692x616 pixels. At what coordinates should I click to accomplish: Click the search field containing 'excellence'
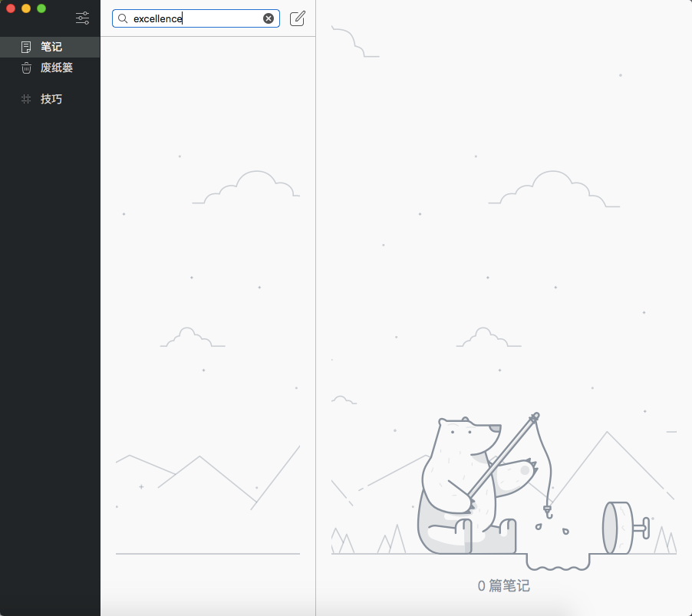coord(196,18)
